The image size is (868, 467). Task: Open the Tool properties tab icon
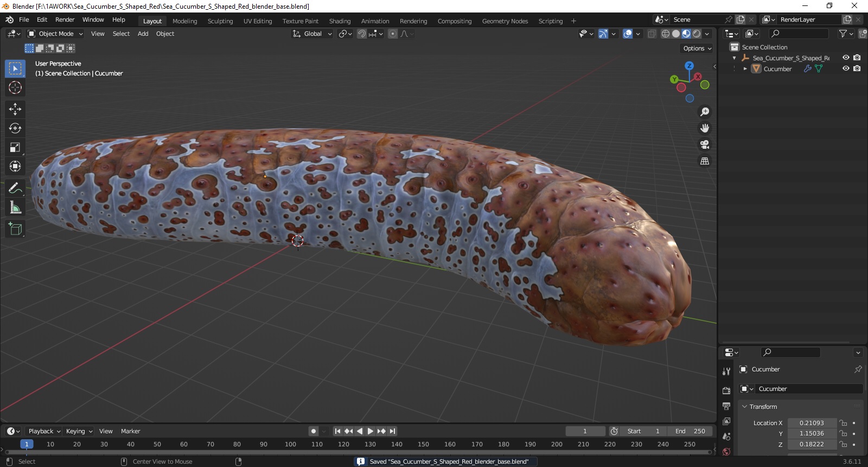[x=726, y=371]
